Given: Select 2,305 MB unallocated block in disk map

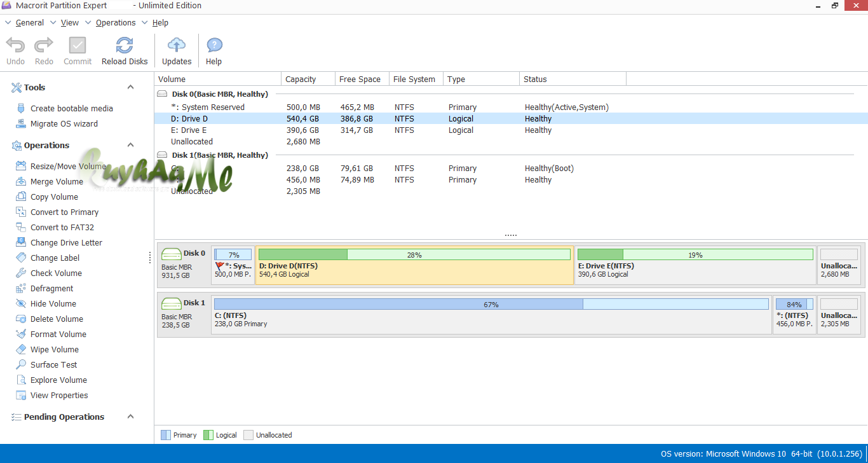Looking at the screenshot, I should (x=839, y=314).
